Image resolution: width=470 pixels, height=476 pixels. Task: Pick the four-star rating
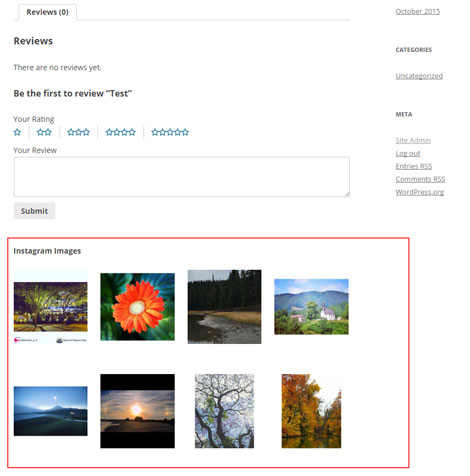coord(121,132)
